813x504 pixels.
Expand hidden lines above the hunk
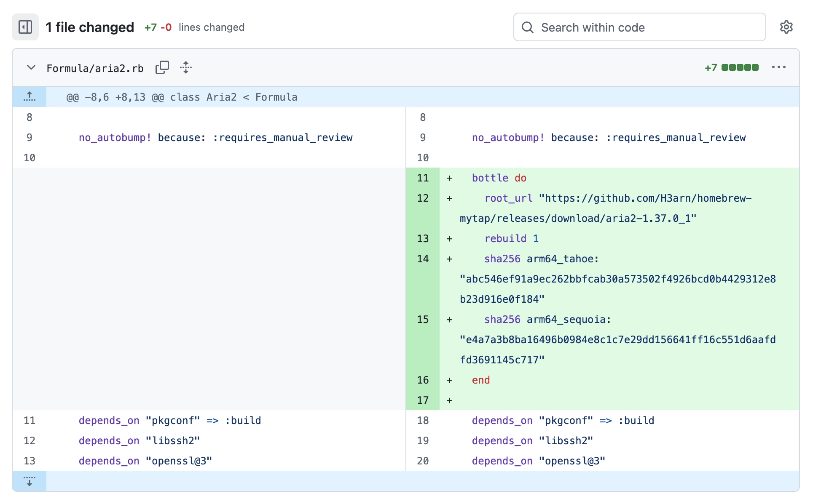tap(30, 97)
